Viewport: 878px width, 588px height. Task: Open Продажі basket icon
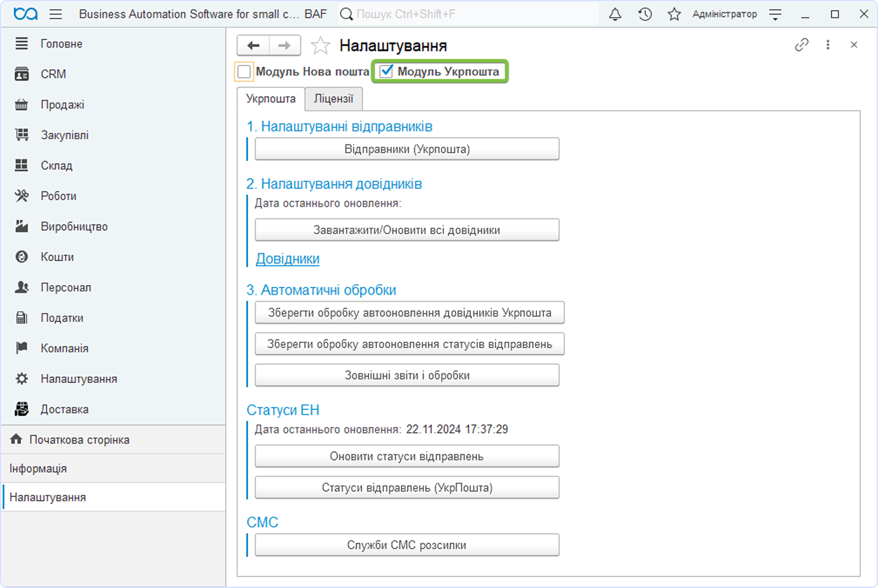22,104
